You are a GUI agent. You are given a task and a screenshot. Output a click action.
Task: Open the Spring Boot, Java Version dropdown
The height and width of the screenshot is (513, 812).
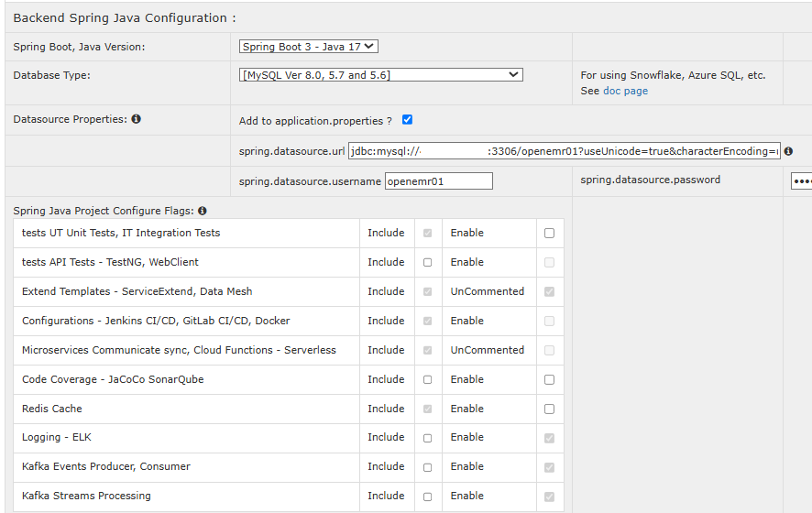[308, 47]
